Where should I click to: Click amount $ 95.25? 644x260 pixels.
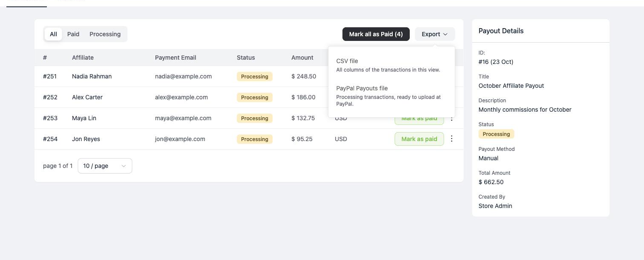302,139
